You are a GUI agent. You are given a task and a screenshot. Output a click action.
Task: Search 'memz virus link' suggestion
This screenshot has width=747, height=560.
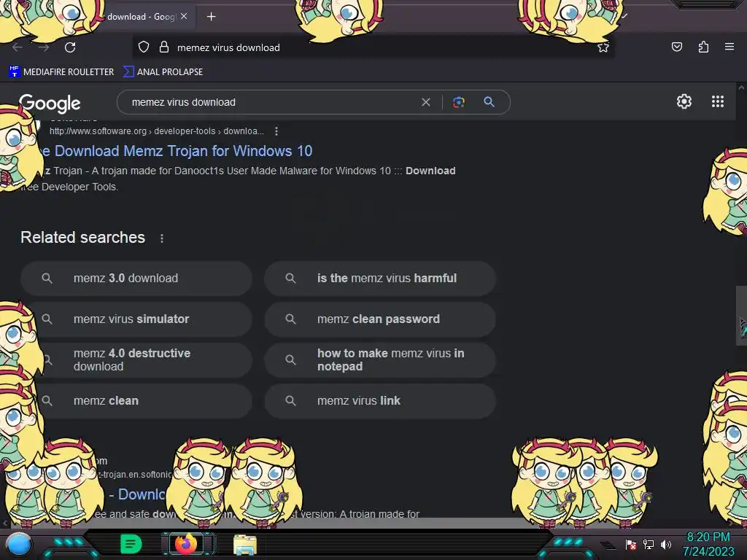380,401
